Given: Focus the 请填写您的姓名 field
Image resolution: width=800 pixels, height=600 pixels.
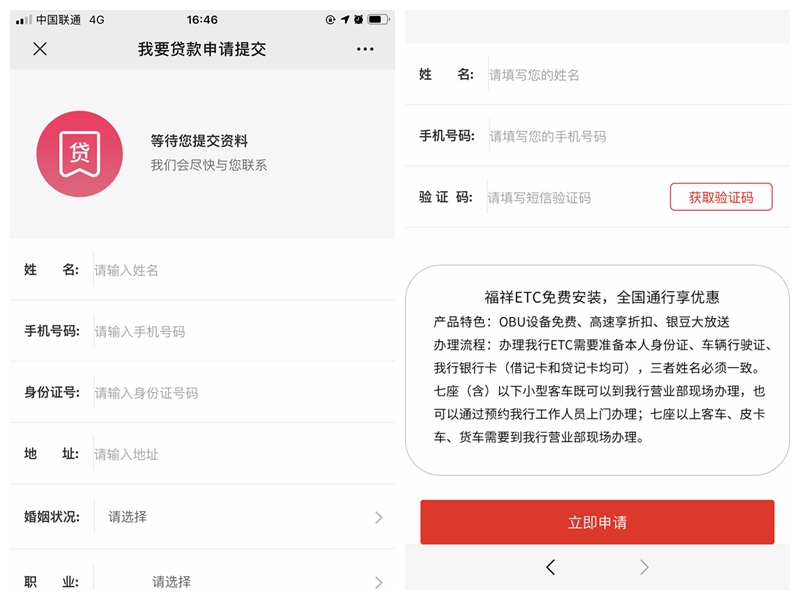Looking at the screenshot, I should (x=638, y=75).
